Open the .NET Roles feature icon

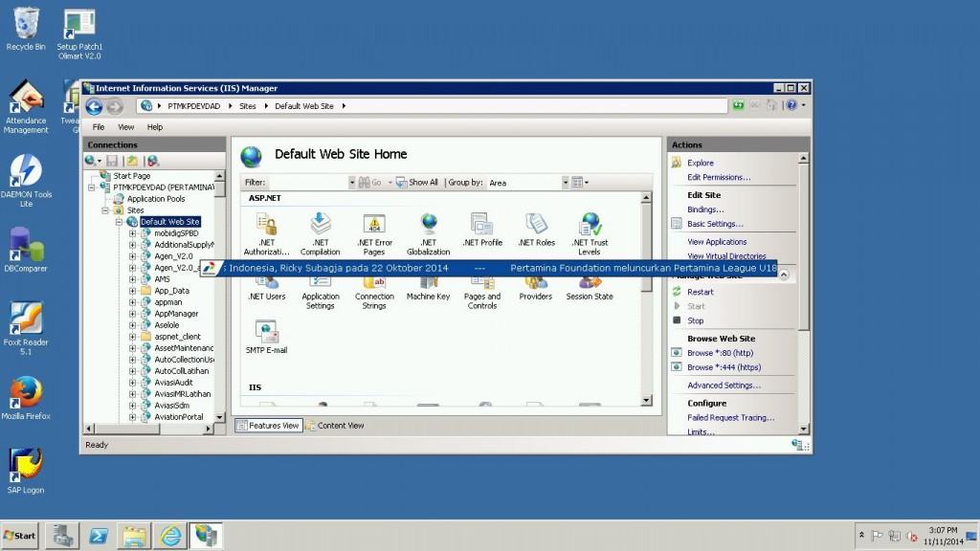point(535,227)
